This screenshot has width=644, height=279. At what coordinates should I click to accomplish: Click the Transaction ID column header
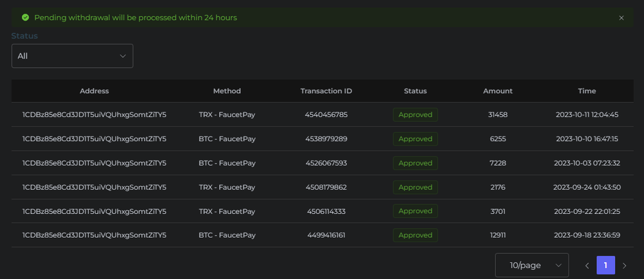tap(326, 91)
